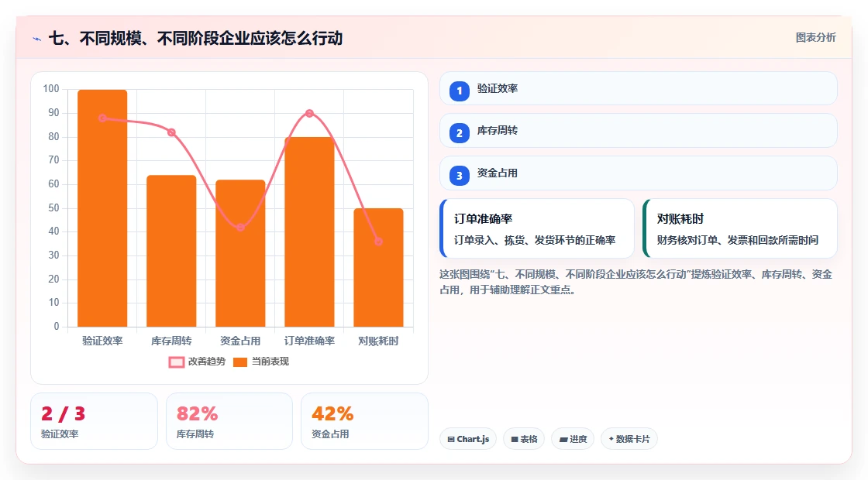
Task: Click the Chart.js tag
Action: (468, 439)
